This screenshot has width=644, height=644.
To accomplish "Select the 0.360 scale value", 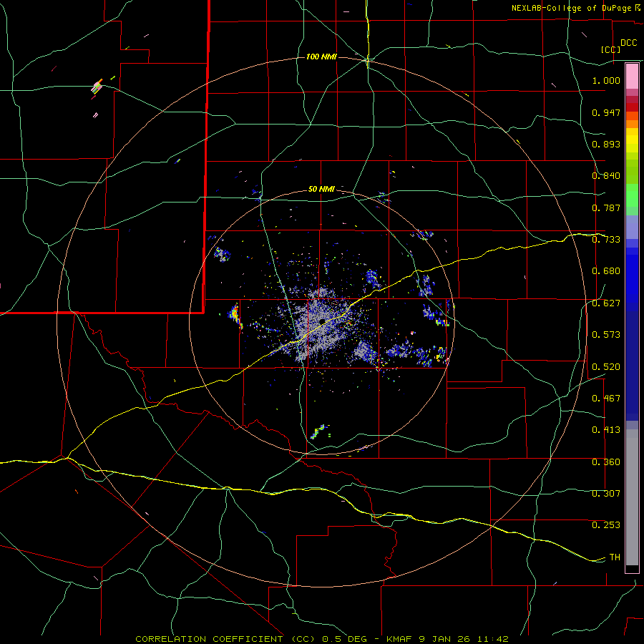I will pyautogui.click(x=606, y=462).
